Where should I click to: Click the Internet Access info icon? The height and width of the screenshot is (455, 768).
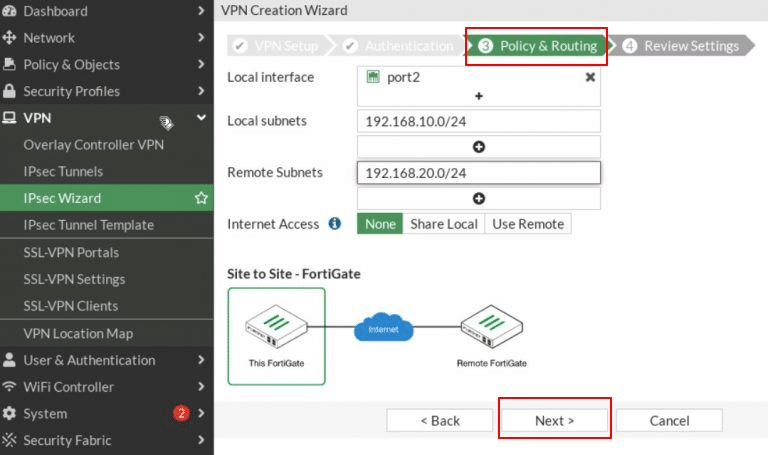coord(335,223)
